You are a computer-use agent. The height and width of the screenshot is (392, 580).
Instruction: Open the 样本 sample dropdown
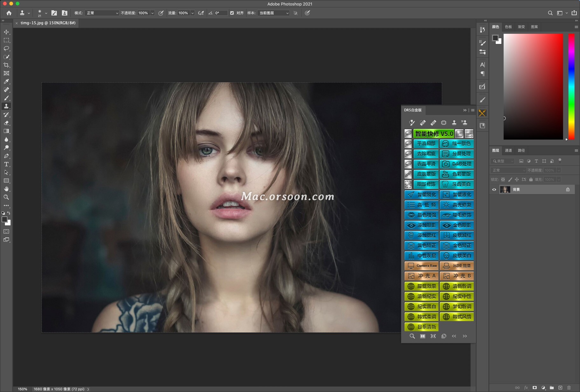[273, 13]
